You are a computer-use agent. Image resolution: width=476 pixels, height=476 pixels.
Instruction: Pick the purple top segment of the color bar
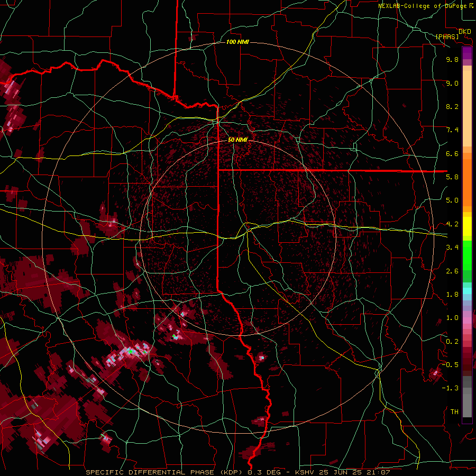(467, 53)
